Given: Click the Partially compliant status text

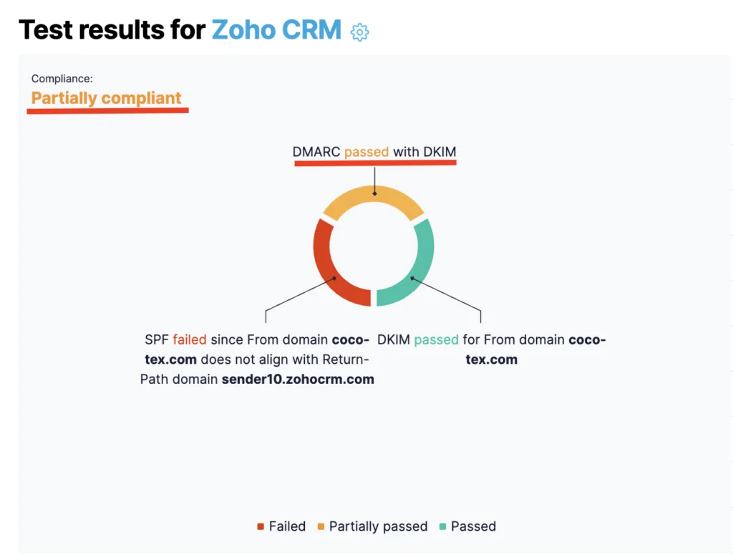Looking at the screenshot, I should (x=106, y=98).
